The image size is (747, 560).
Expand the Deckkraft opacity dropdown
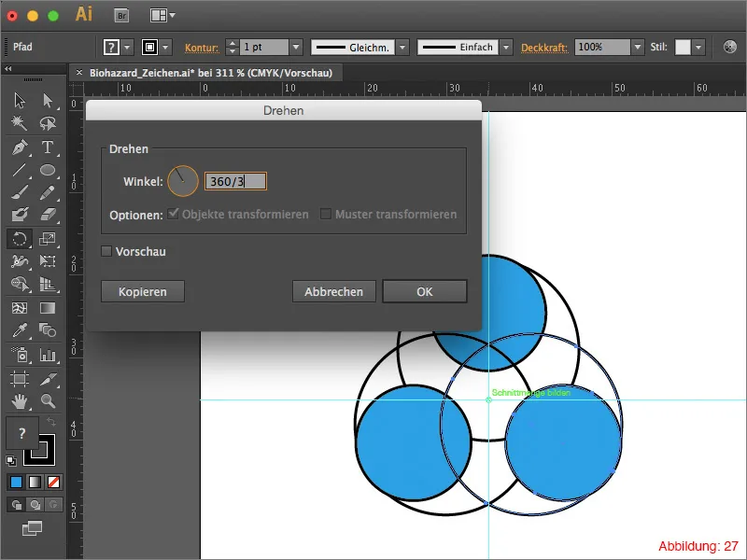pyautogui.click(x=638, y=47)
